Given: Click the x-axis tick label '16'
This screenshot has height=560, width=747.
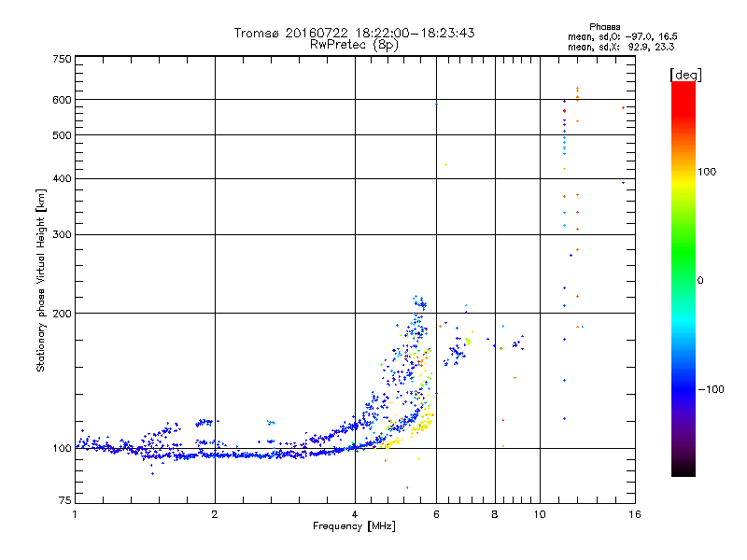Looking at the screenshot, I should pos(635,514).
